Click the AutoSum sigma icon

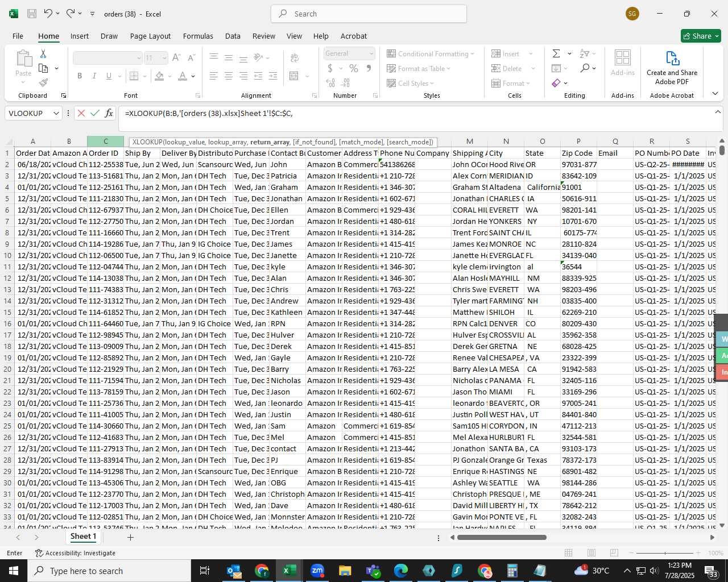coord(556,53)
